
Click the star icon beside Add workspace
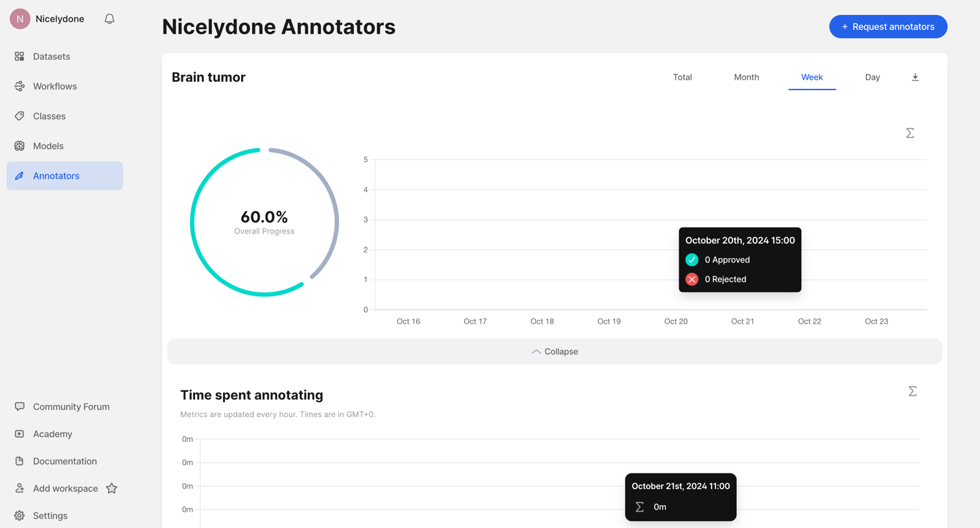point(111,488)
